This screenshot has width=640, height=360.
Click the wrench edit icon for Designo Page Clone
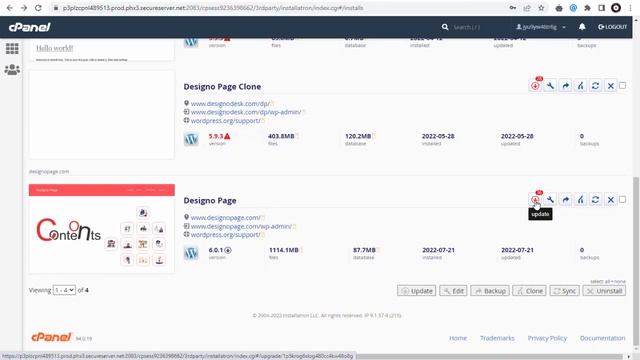coord(550,86)
